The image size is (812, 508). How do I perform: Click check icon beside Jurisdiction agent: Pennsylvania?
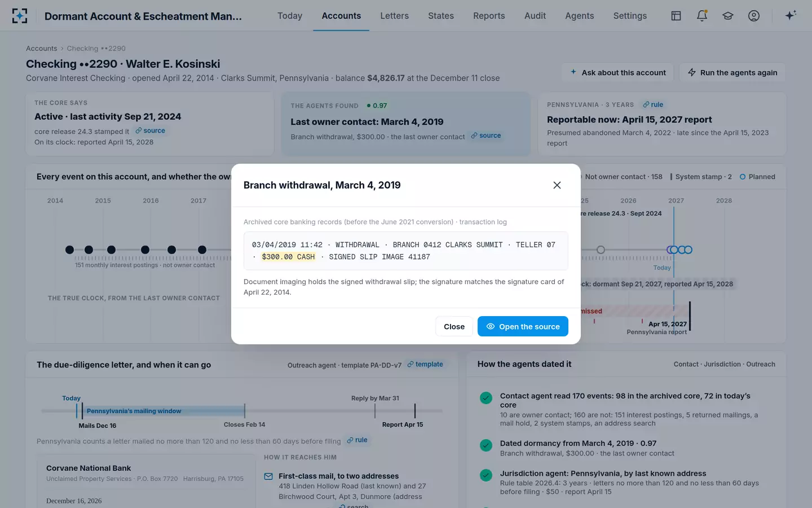coord(486,475)
